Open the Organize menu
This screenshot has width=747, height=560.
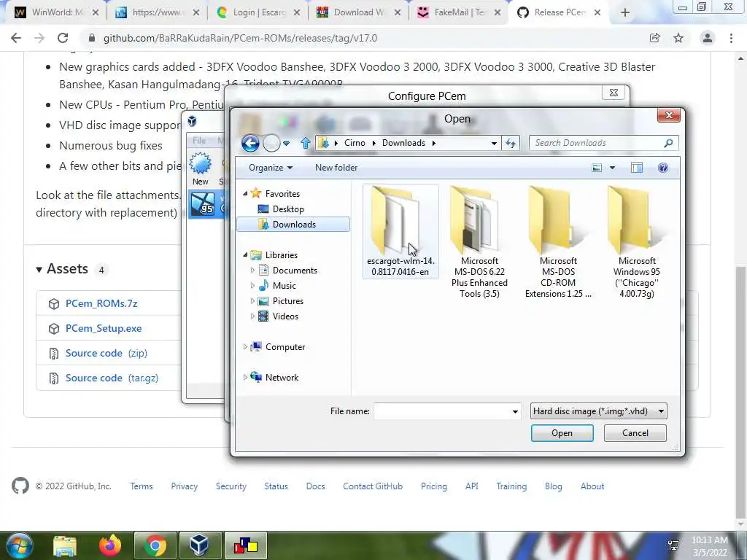270,168
